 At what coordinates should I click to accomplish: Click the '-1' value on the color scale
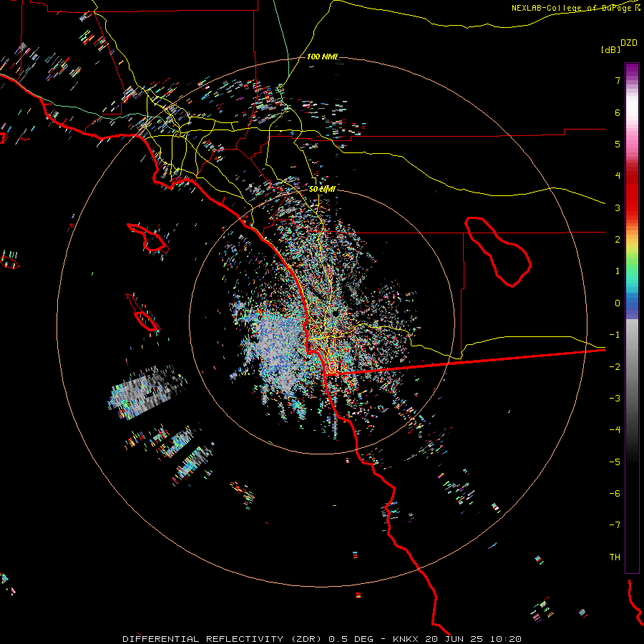[615, 334]
